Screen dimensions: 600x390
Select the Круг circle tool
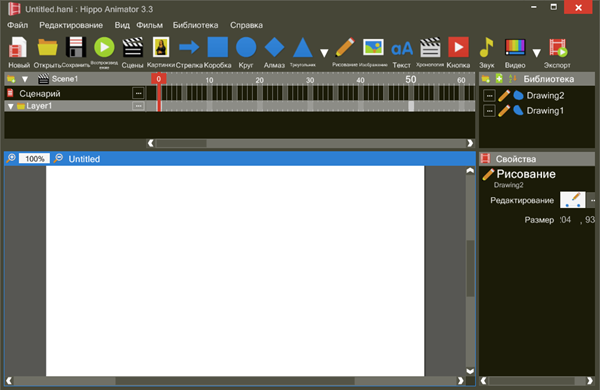246,53
